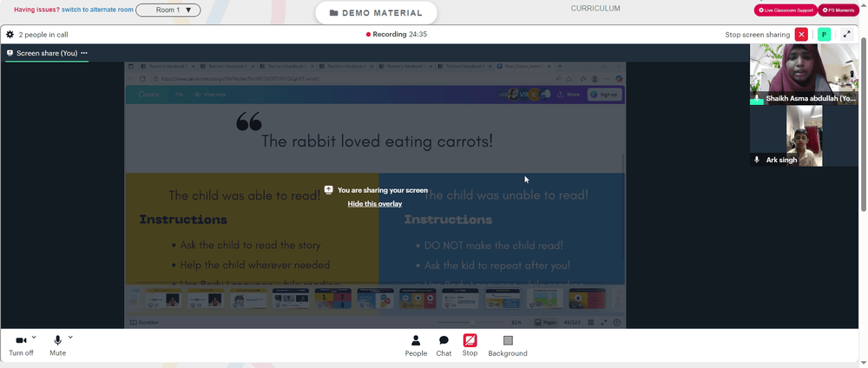Open the Canva File menu
Image resolution: width=868 pixels, height=368 pixels.
(x=180, y=95)
